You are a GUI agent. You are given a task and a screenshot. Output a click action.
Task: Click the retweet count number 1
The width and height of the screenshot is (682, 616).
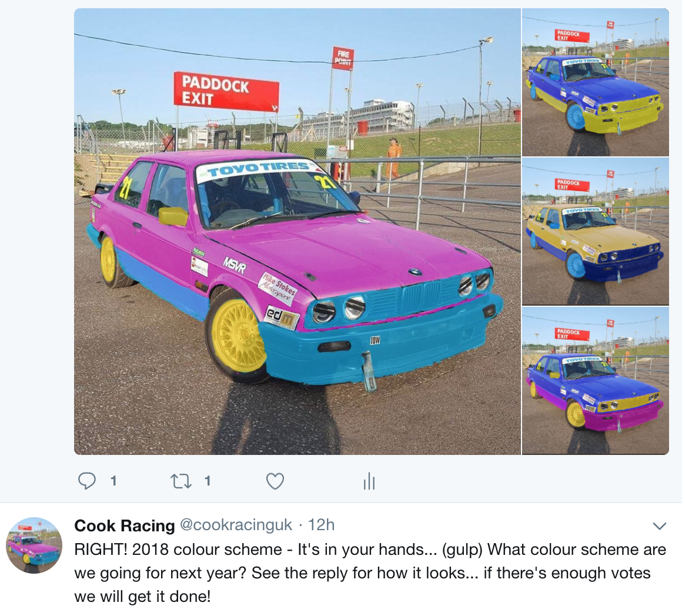point(208,481)
